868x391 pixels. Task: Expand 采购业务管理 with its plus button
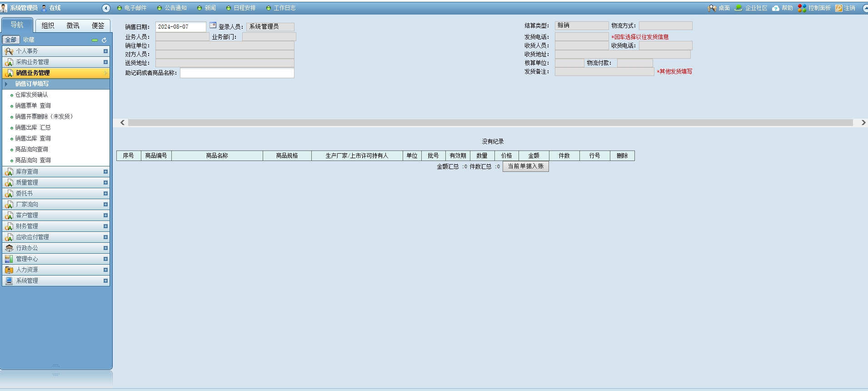click(x=105, y=62)
